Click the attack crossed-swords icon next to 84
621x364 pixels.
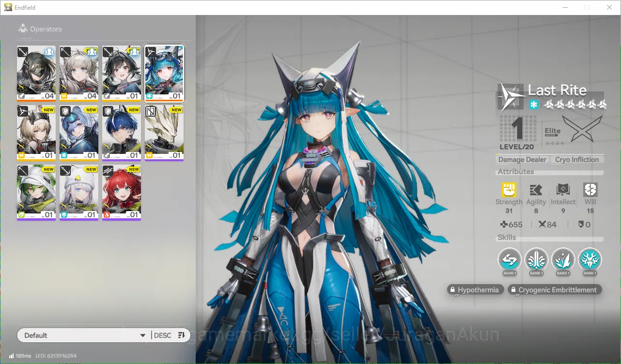pyautogui.click(x=542, y=225)
